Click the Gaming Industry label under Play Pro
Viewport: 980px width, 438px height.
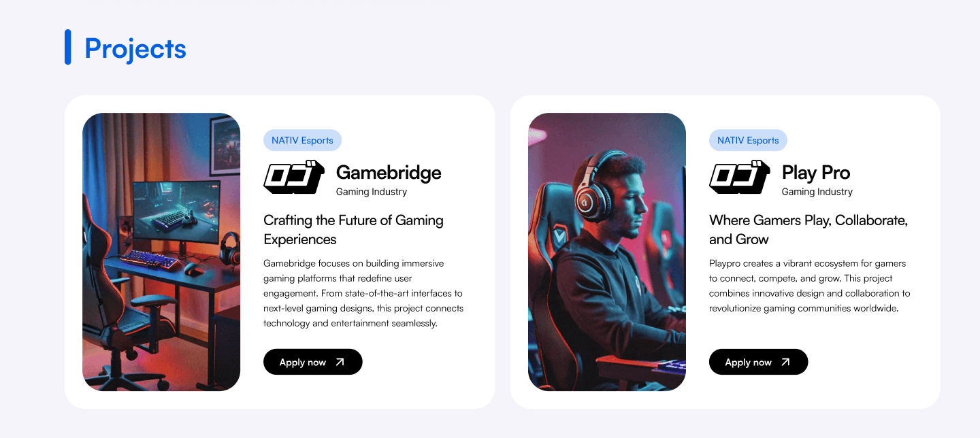[x=817, y=192]
